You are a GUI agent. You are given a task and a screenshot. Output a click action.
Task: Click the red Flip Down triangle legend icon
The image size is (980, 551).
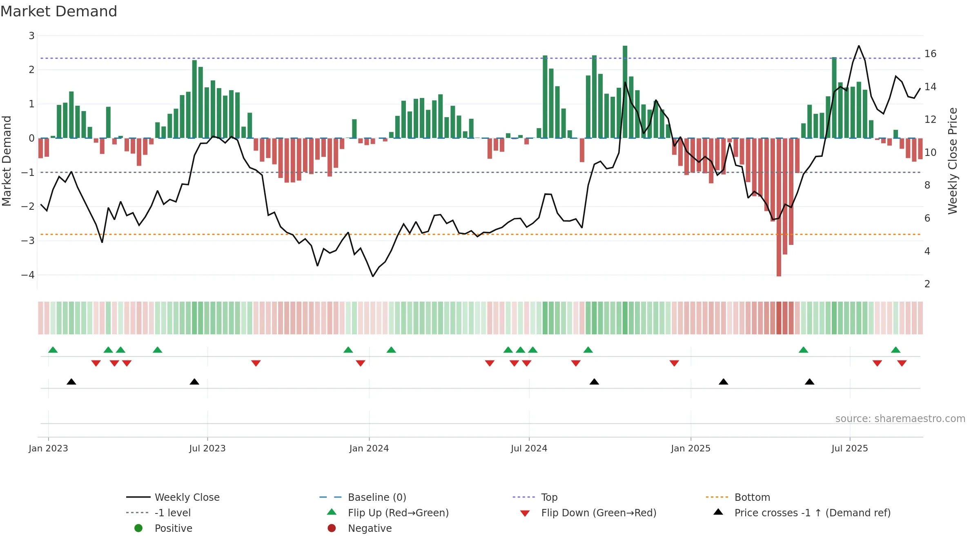pyautogui.click(x=525, y=513)
